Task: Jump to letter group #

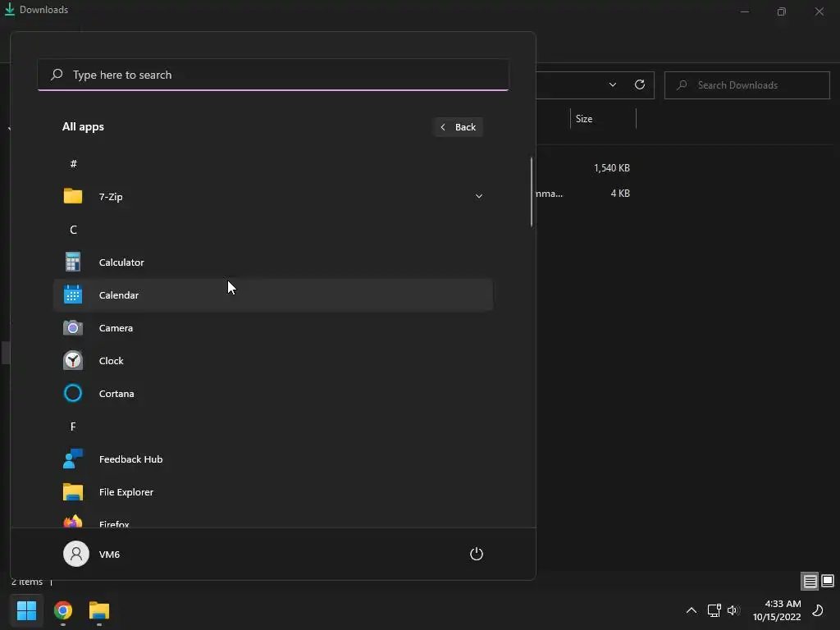Action: tap(73, 163)
